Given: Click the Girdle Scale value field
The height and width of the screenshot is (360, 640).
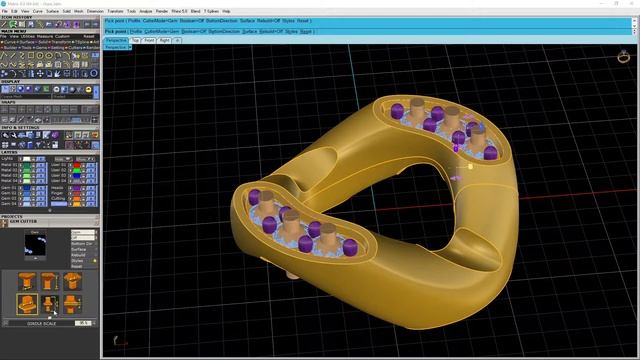Looking at the screenshot, I should coord(83,323).
